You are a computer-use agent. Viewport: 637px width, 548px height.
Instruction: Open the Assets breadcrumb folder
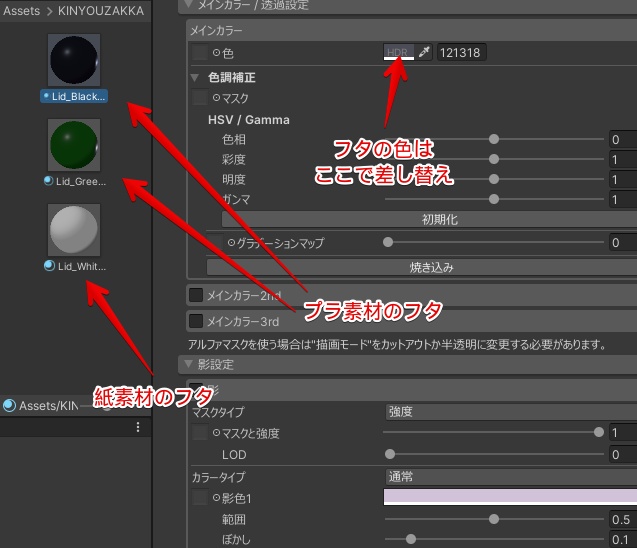pyautogui.click(x=22, y=11)
